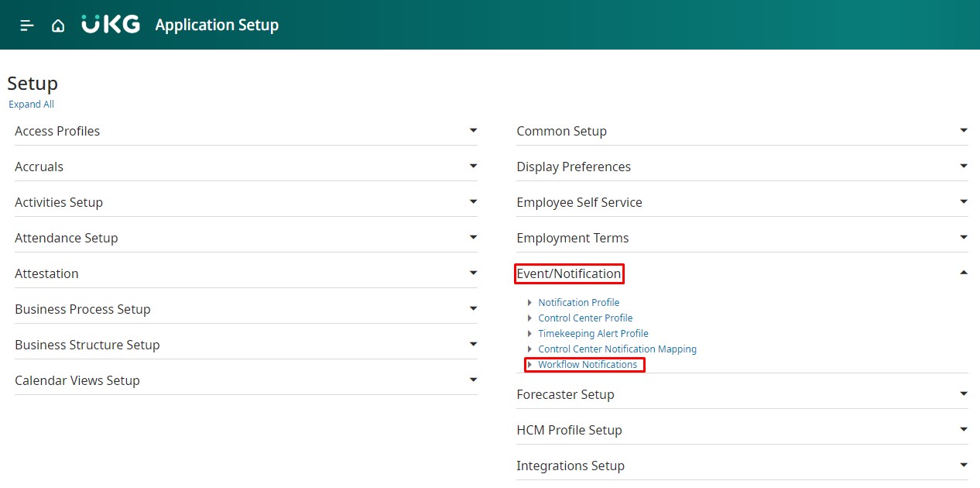Expand the Display Preferences dropdown arrow
Screen dimensions: 980x488
(963, 167)
